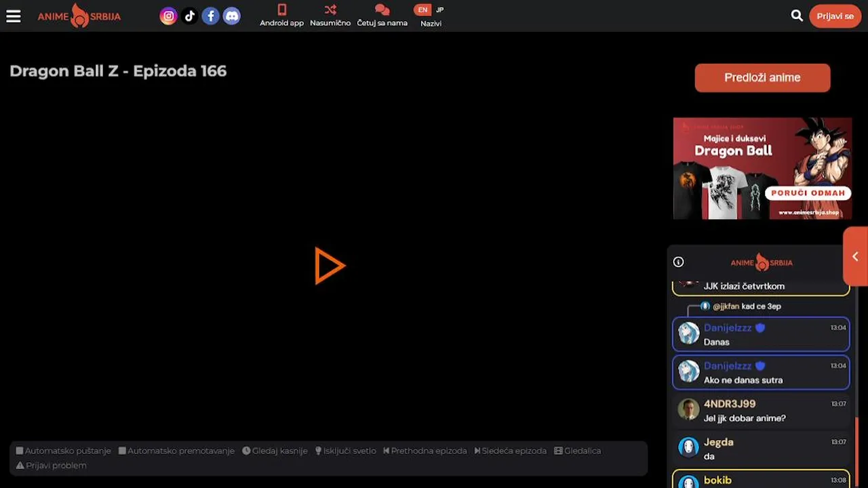Viewport: 868px width, 488px height.
Task: Open the Instagram page
Action: click(168, 16)
